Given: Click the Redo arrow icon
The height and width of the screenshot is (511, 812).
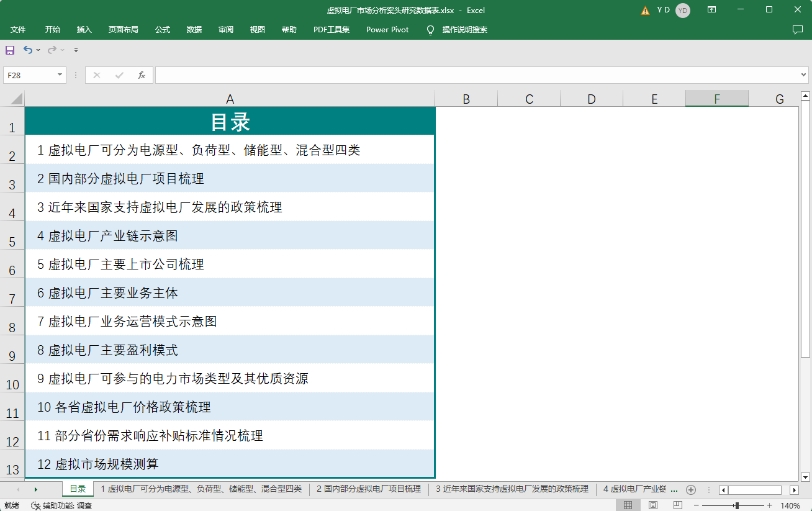Looking at the screenshot, I should (52, 50).
